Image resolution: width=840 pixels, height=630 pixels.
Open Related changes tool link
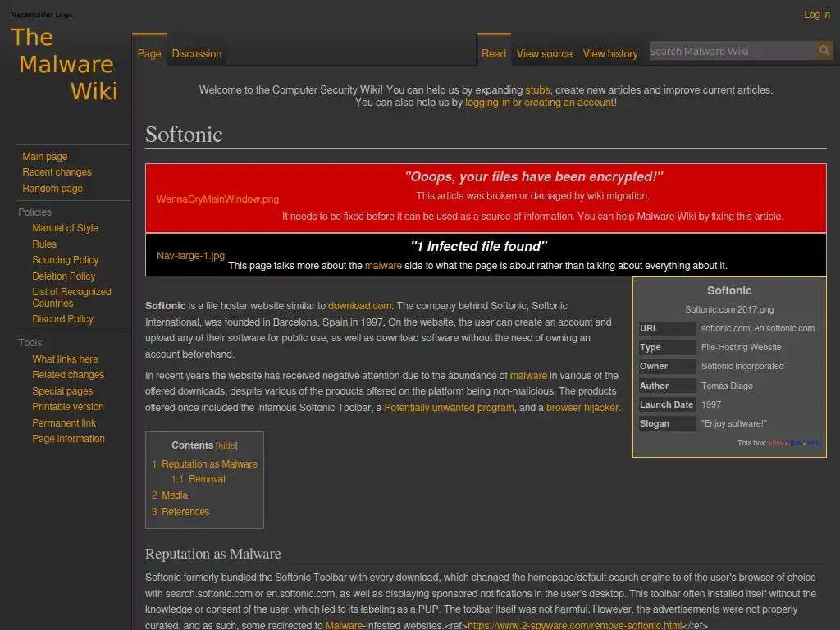point(68,374)
